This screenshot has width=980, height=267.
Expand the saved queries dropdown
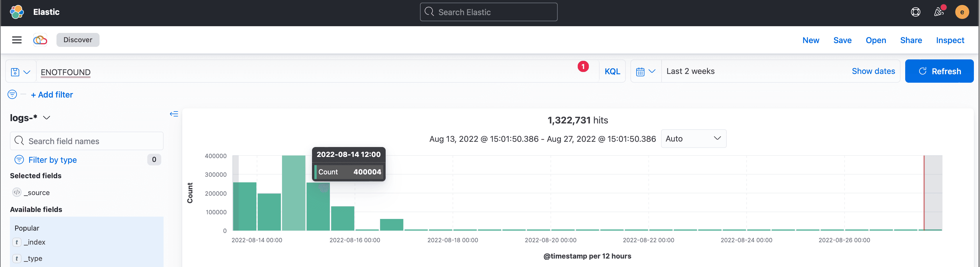point(21,72)
